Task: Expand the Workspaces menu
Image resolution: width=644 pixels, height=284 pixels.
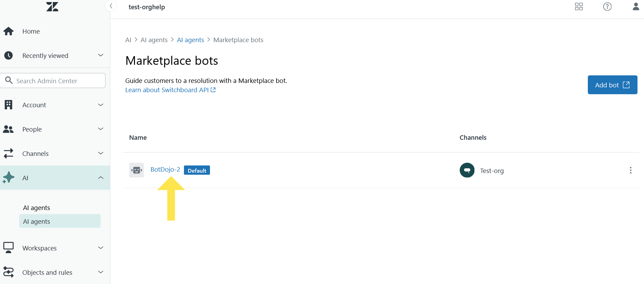Action: click(x=55, y=248)
